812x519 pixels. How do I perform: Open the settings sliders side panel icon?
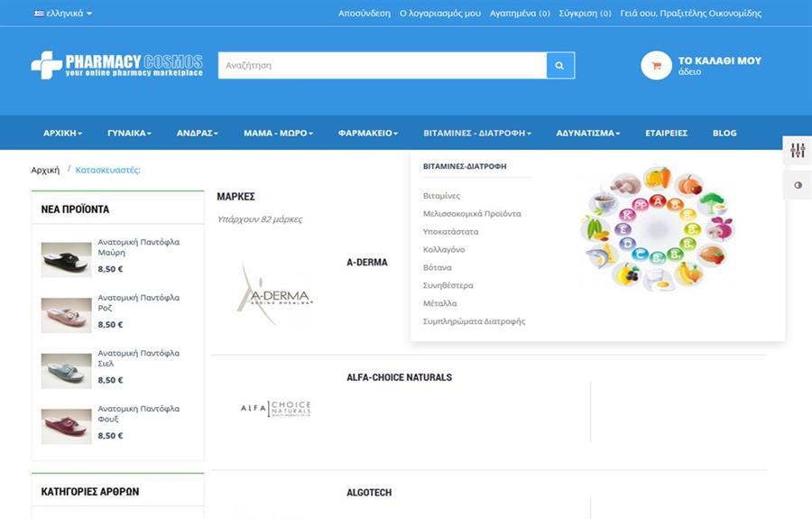click(798, 151)
